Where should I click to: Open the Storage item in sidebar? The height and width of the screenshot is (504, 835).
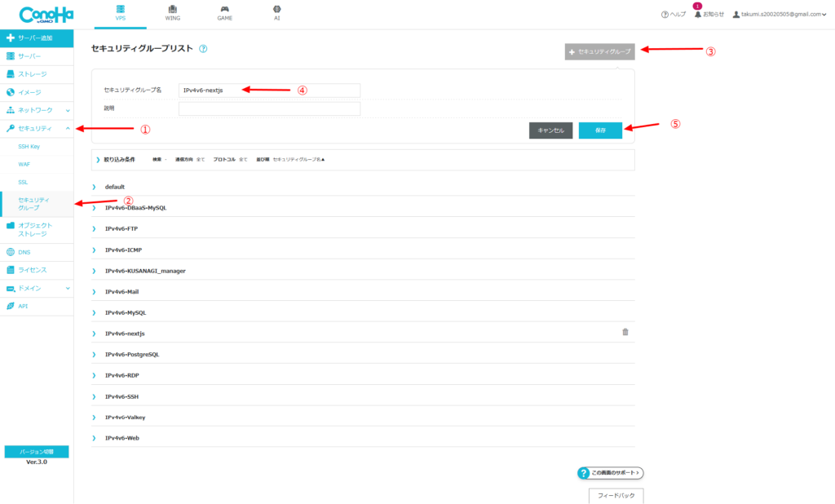(33, 74)
